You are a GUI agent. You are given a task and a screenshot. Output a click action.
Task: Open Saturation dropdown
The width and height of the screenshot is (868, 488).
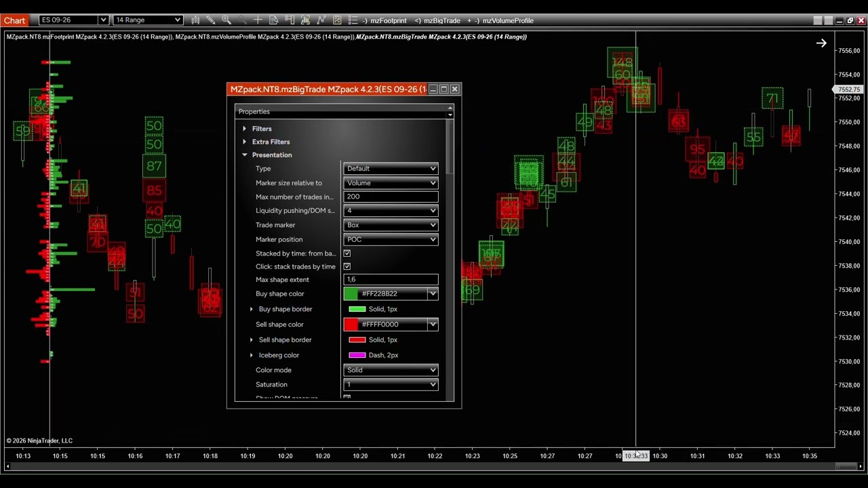click(391, 384)
